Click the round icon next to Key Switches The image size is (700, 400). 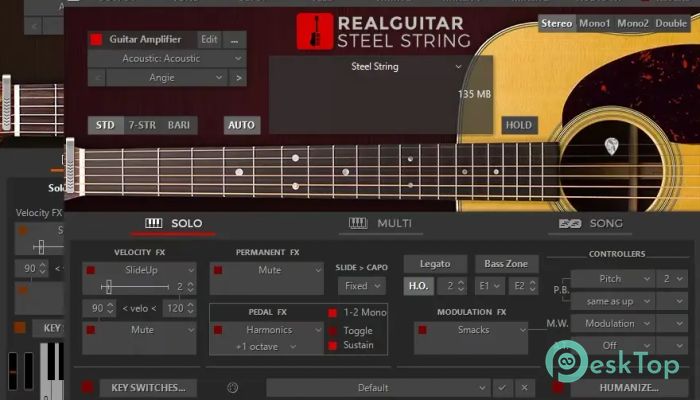coord(233,387)
